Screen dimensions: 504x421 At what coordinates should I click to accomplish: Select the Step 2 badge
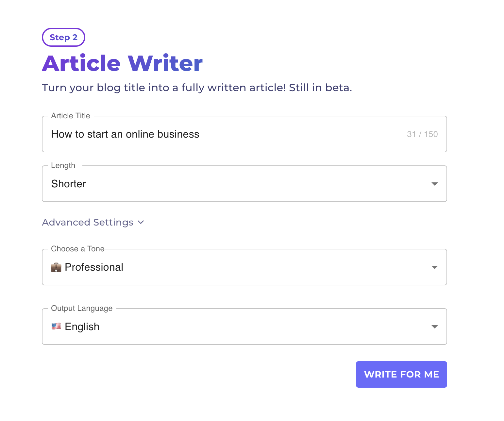(63, 37)
